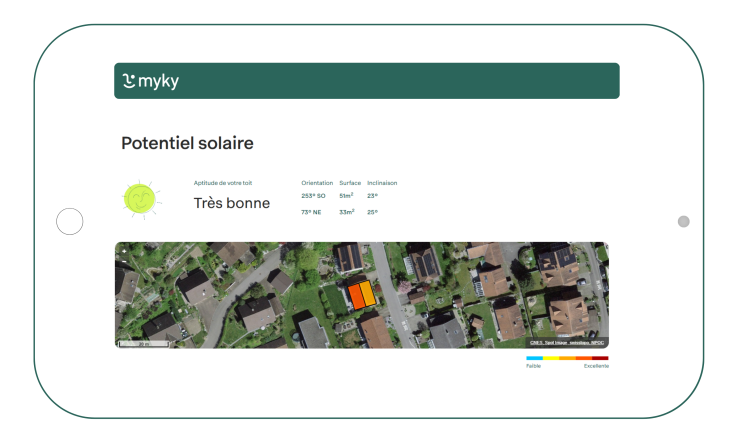Click the "73° NE" orientation value
The width and height of the screenshot is (738, 443).
(311, 212)
